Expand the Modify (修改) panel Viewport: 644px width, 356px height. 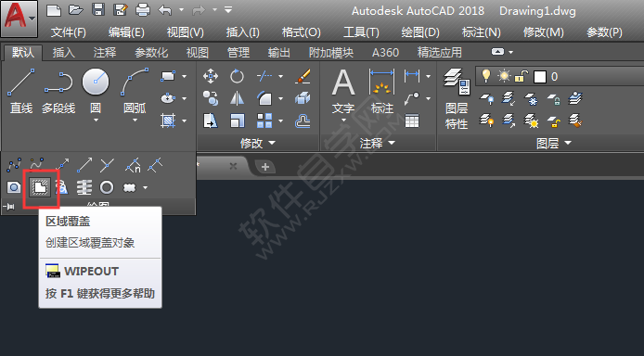258,143
